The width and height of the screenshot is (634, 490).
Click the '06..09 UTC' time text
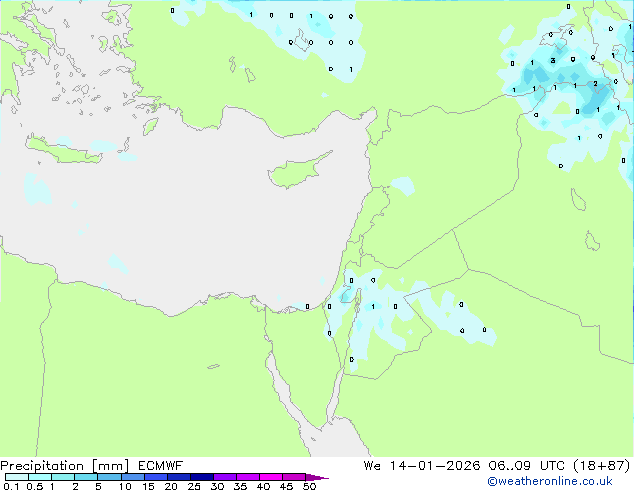[x=528, y=465]
